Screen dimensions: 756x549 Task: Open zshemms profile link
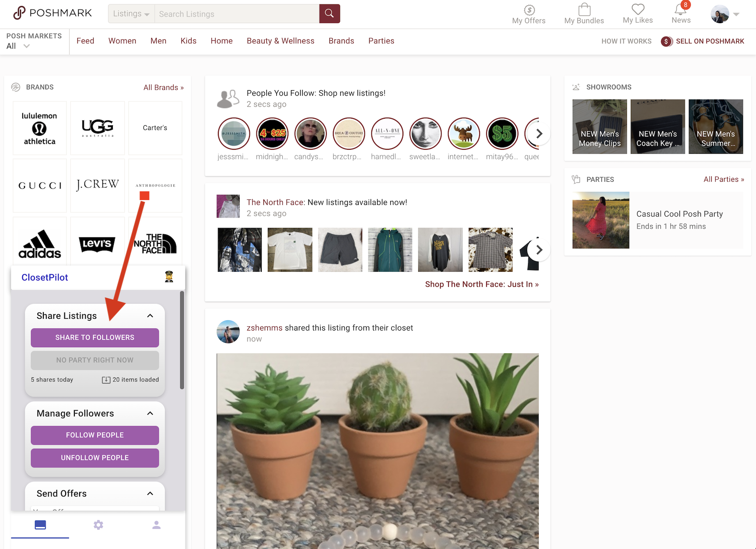265,328
